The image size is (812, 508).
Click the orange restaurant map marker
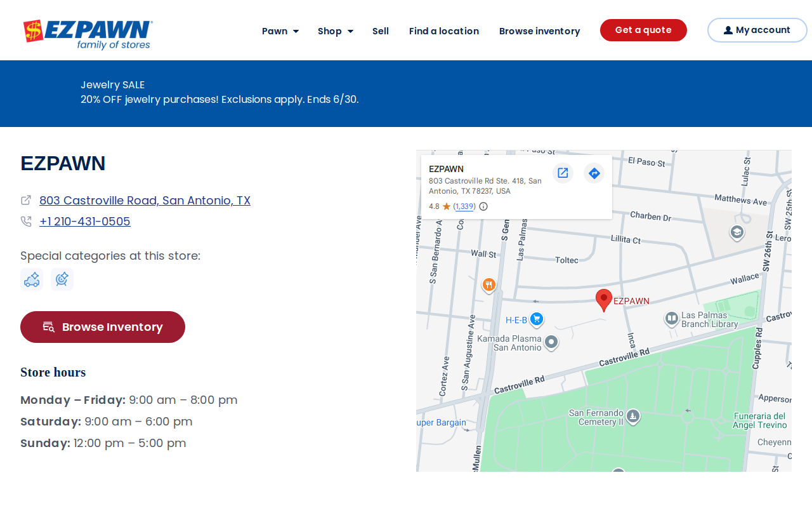point(488,285)
